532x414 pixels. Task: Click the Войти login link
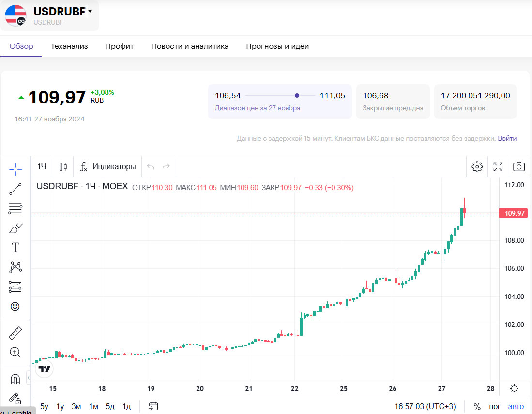[507, 138]
